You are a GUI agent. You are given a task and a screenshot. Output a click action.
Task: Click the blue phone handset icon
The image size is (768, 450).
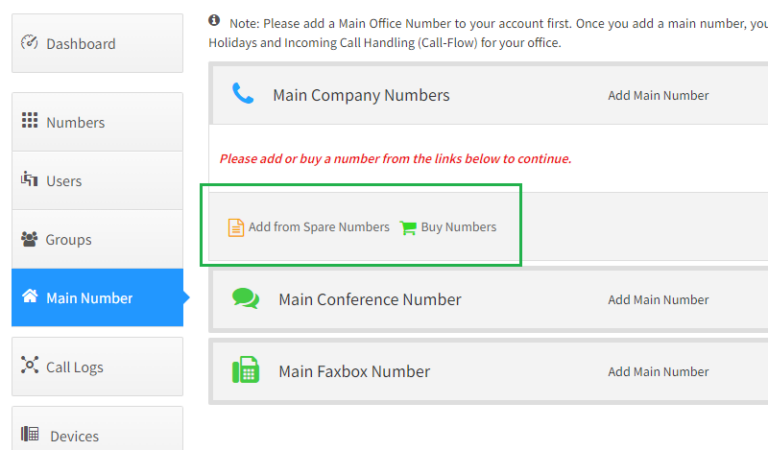click(243, 93)
